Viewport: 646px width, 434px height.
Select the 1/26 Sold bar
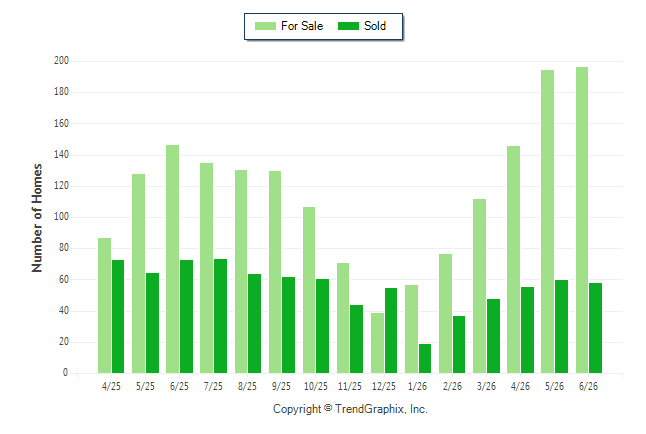pyautogui.click(x=425, y=359)
